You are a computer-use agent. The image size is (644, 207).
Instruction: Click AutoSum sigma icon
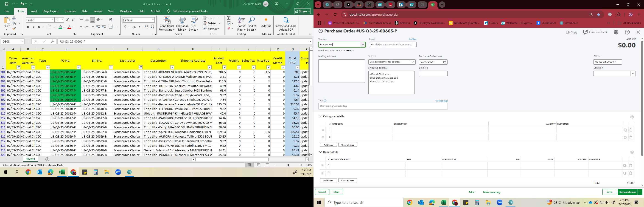point(229,18)
